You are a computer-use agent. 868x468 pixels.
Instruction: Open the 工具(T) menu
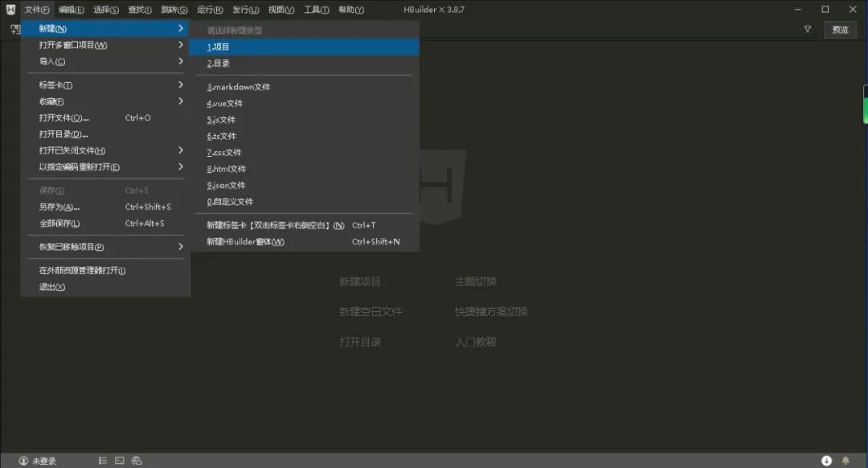point(316,10)
